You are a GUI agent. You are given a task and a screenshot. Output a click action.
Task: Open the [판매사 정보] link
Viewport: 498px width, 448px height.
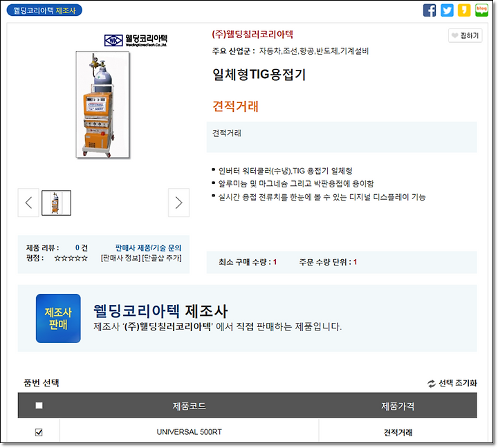click(120, 258)
